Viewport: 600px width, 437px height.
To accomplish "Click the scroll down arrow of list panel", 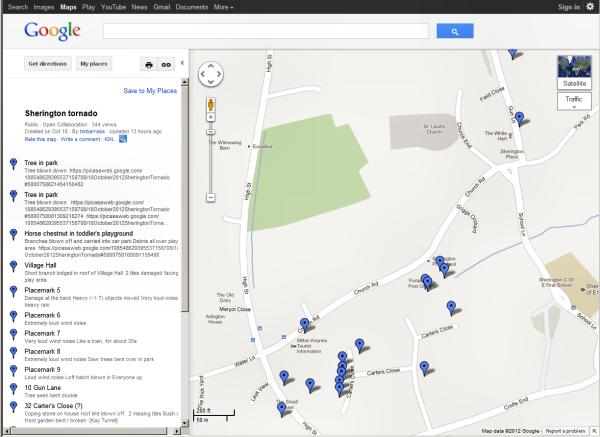I will click(x=185, y=423).
